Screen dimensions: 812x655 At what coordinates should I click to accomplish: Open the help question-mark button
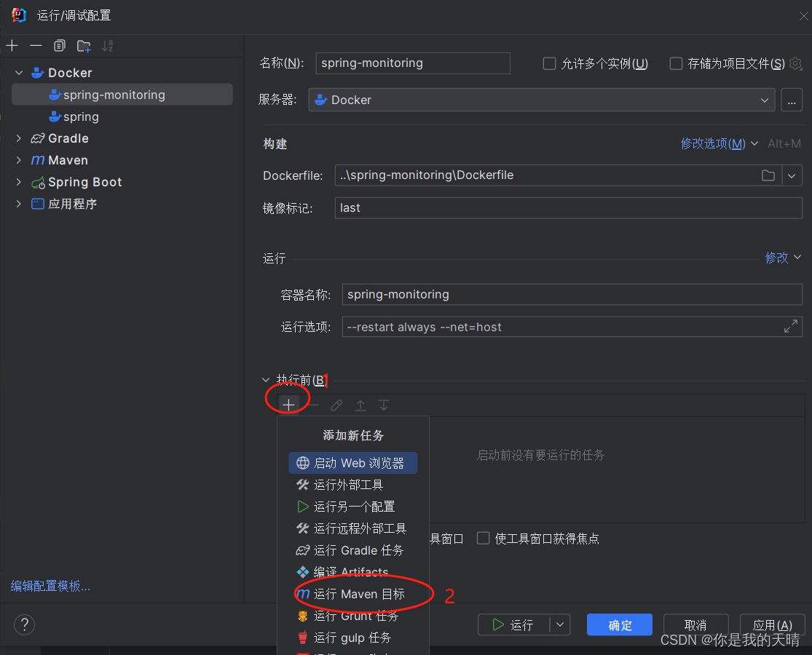(24, 624)
